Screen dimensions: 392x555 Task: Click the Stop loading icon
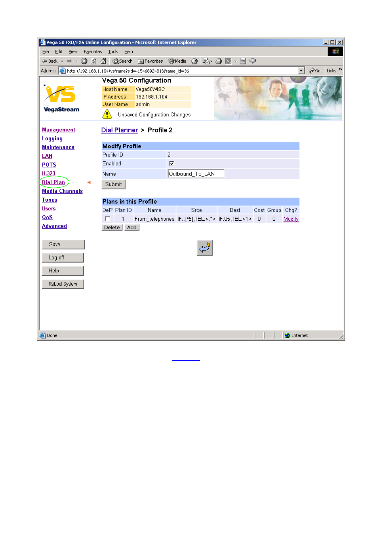pyautogui.click(x=84, y=61)
